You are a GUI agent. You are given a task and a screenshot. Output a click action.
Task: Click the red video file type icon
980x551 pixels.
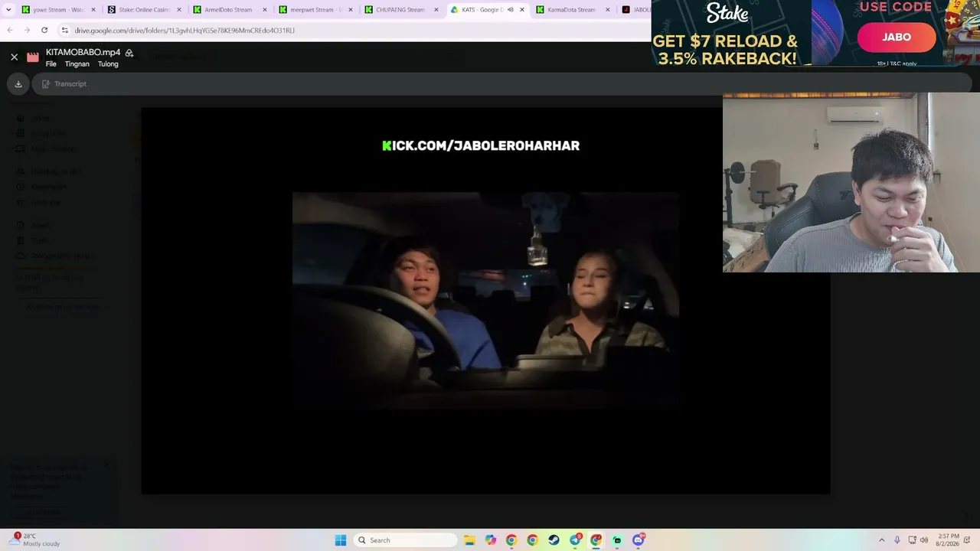pyautogui.click(x=33, y=57)
